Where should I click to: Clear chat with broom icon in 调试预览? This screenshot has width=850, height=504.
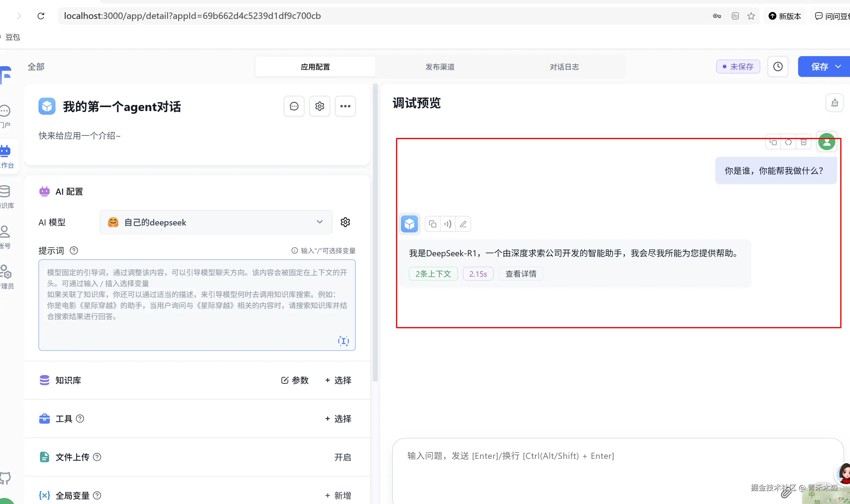[834, 103]
